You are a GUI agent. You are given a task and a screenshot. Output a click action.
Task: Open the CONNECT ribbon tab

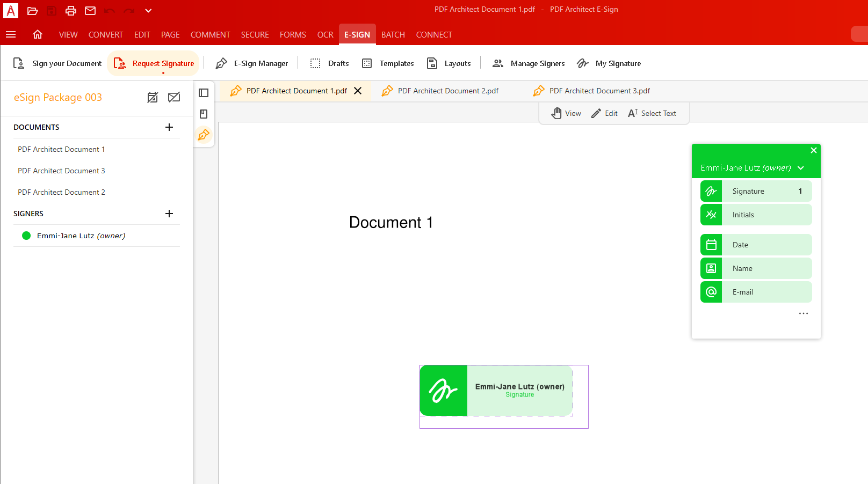click(x=434, y=34)
